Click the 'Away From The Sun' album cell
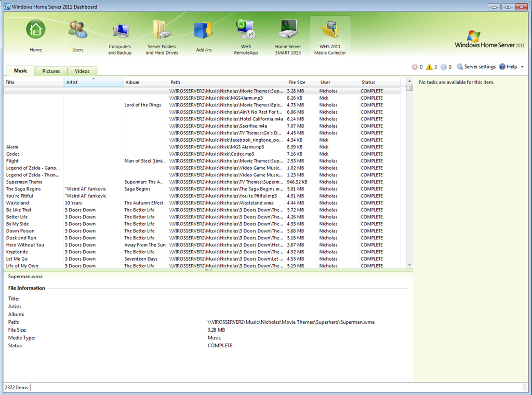The height and width of the screenshot is (395, 532). [145, 245]
